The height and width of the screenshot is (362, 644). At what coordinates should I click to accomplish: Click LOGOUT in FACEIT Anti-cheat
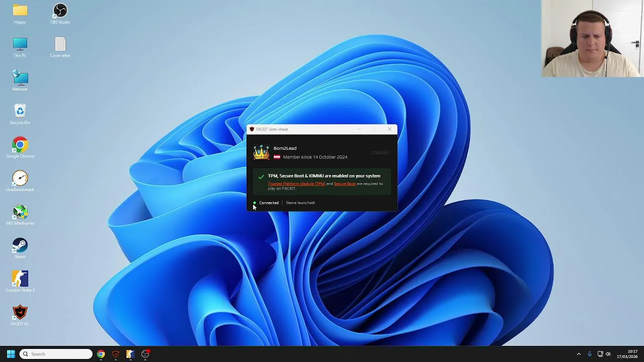pyautogui.click(x=380, y=153)
